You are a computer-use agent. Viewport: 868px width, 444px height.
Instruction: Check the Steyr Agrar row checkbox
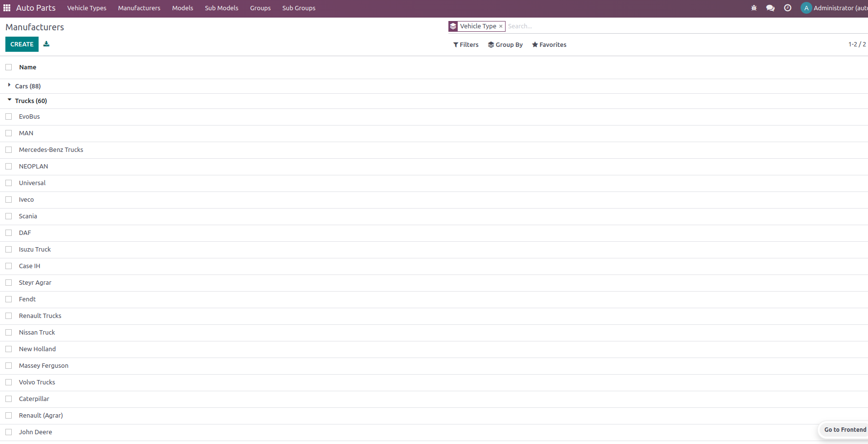coord(9,283)
